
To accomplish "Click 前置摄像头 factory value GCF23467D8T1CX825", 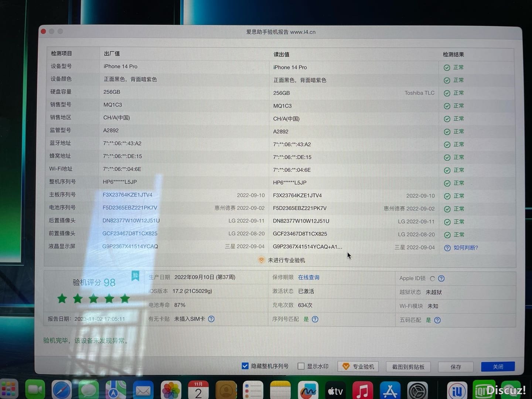I will pos(130,233).
